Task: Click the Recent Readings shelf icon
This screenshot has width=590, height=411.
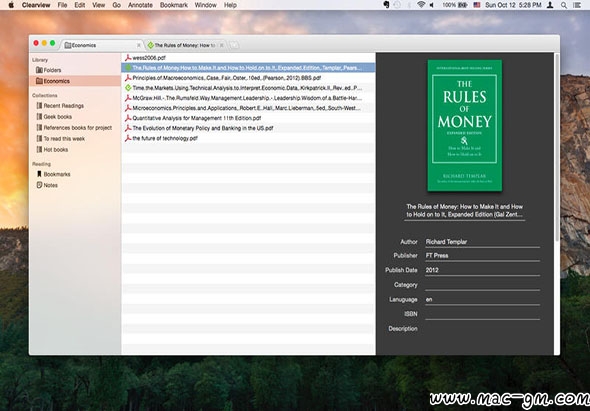Action: tap(39, 106)
